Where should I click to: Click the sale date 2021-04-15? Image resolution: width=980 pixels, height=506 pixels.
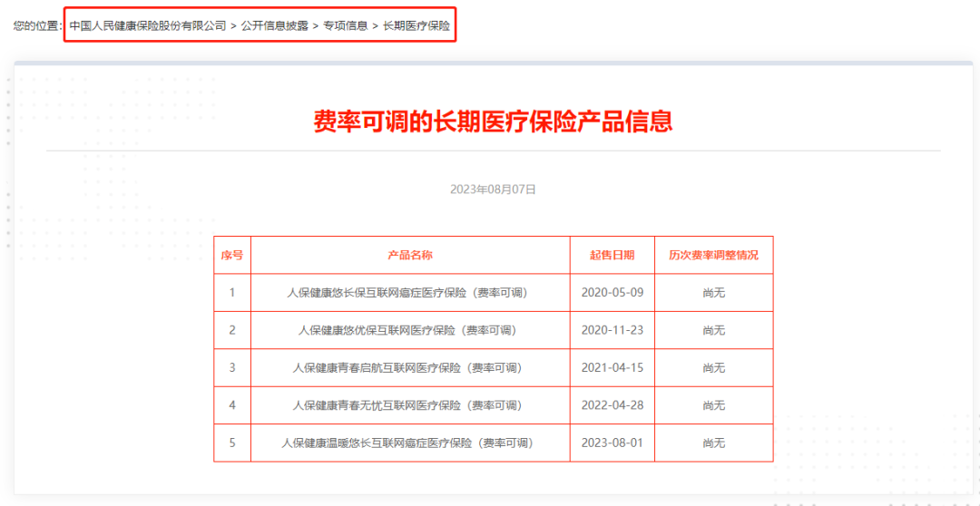(612, 368)
